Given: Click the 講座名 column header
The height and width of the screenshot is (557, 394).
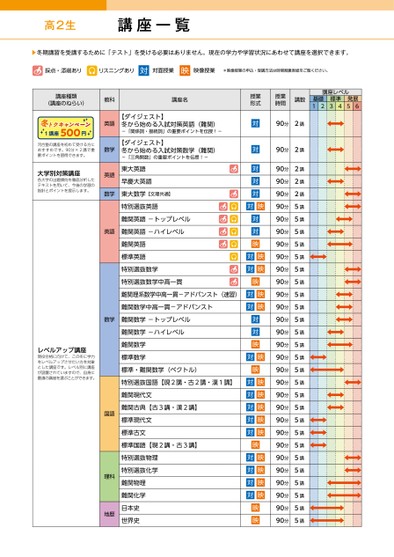Looking at the screenshot, I should coord(180,100).
